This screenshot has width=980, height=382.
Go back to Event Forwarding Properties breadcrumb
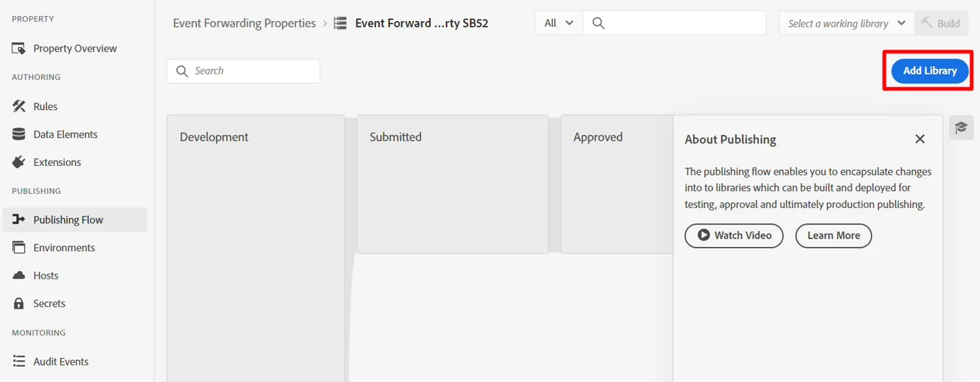(x=244, y=23)
